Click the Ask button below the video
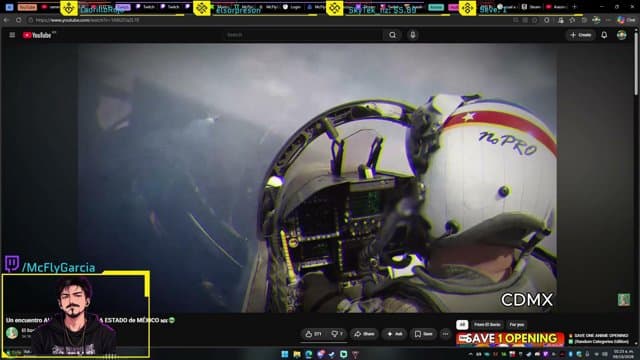Image resolution: width=640 pixels, height=360 pixels. (394, 334)
